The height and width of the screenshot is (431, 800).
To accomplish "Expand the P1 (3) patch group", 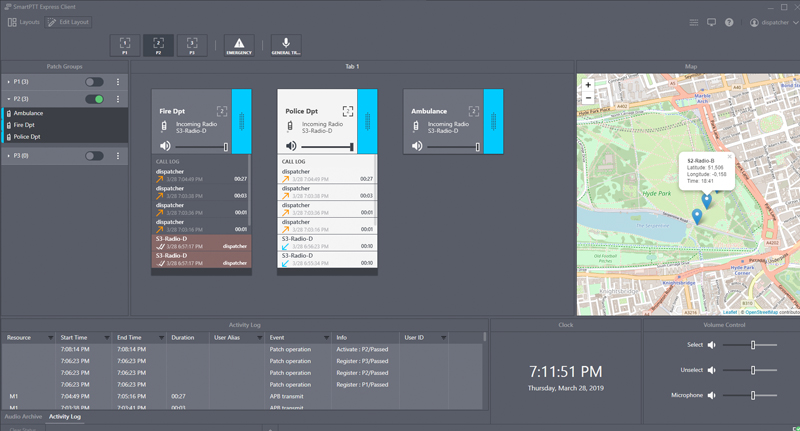I will (9, 82).
